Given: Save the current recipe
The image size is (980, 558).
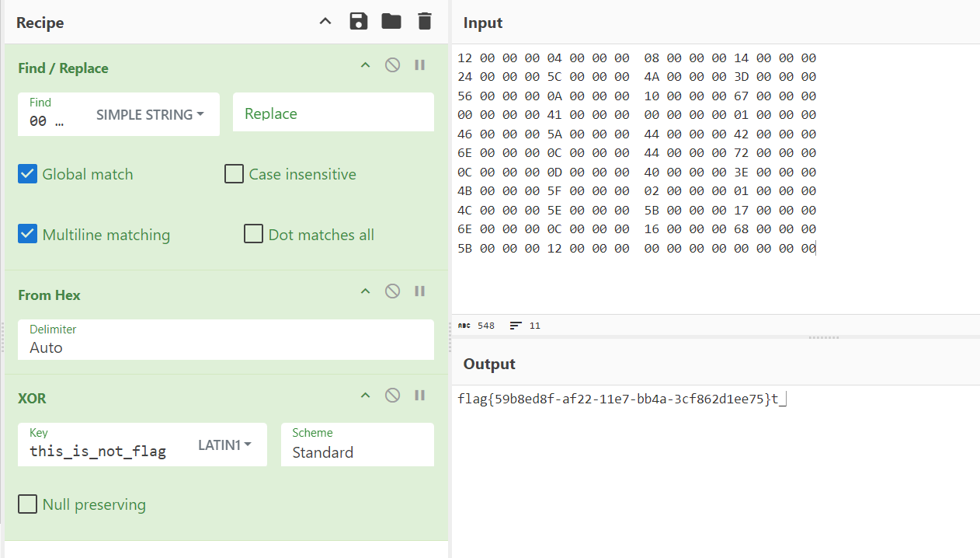Looking at the screenshot, I should coord(358,22).
